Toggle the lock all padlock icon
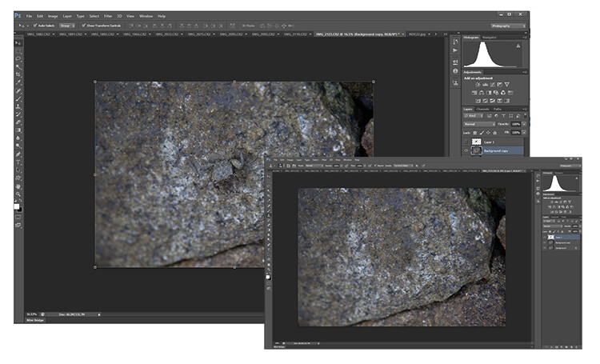Screen dimensions: 600x364 (x=494, y=133)
